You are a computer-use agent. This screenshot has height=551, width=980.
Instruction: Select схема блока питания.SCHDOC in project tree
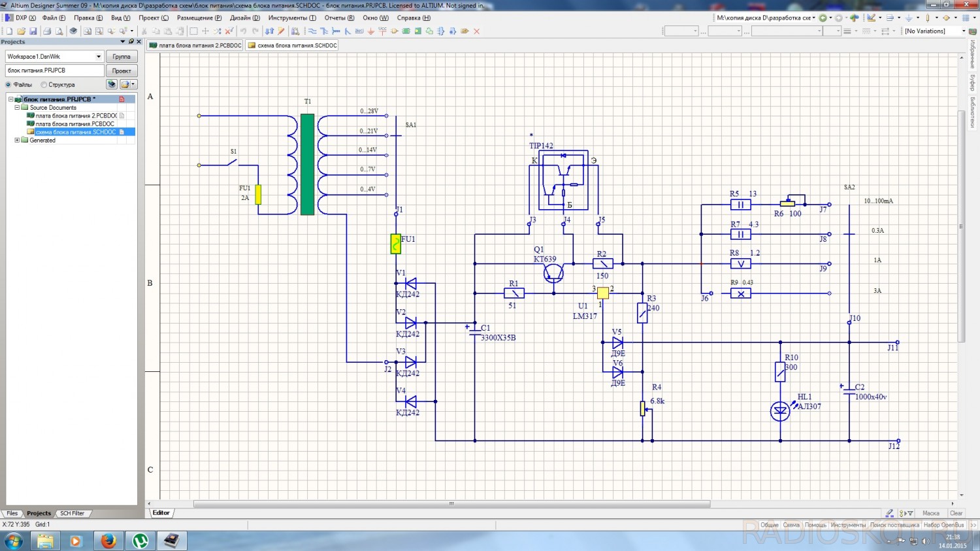click(x=76, y=132)
